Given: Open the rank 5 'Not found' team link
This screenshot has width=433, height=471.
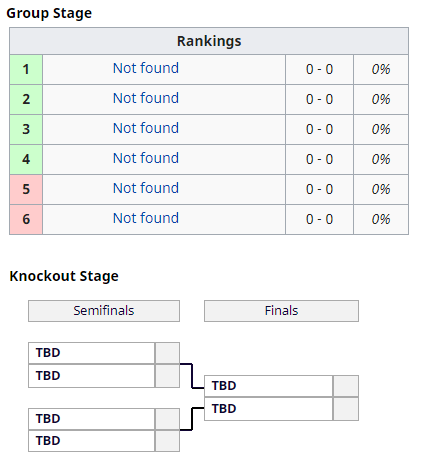Looking at the screenshot, I should click(146, 188).
